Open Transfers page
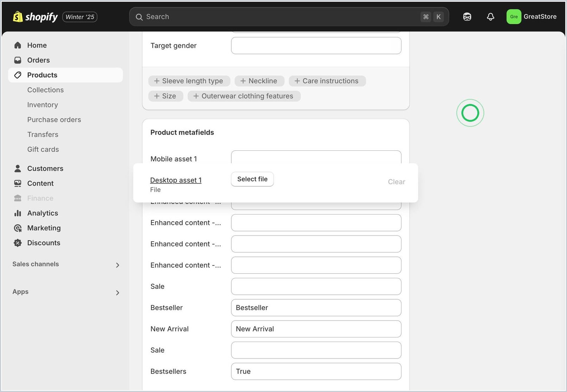 [43, 135]
